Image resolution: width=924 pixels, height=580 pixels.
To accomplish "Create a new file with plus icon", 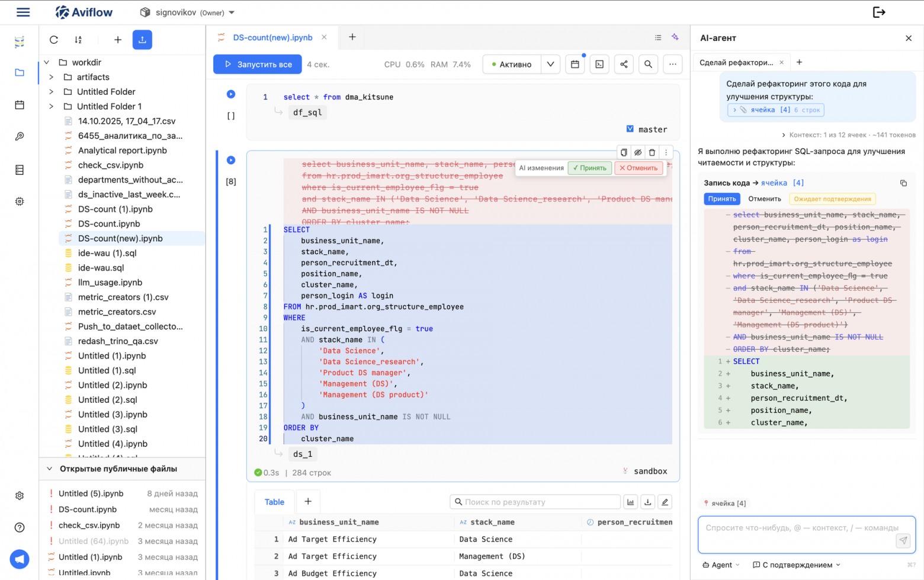I will 118,40.
